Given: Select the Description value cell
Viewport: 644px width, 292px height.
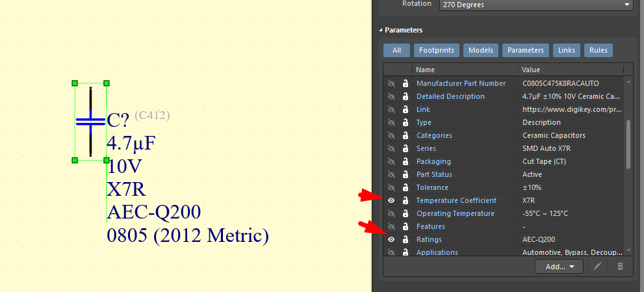Looking at the screenshot, I should [571, 122].
